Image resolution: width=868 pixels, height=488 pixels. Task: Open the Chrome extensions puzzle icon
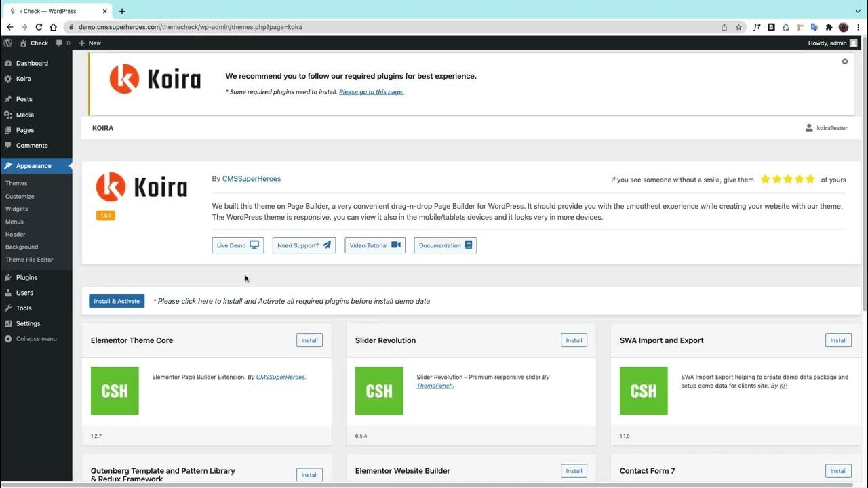click(829, 27)
